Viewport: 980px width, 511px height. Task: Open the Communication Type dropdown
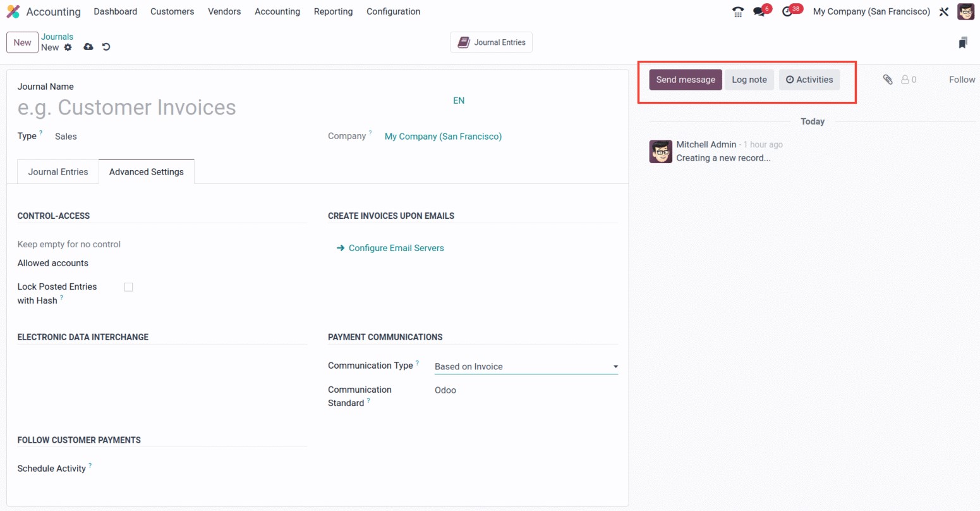(526, 367)
